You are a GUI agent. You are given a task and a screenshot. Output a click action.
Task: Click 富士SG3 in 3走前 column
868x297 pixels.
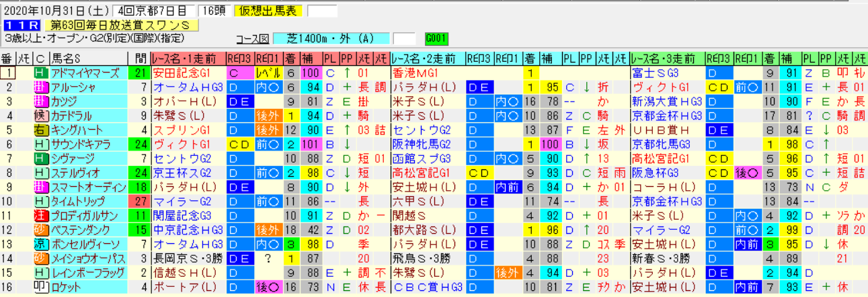click(x=667, y=73)
